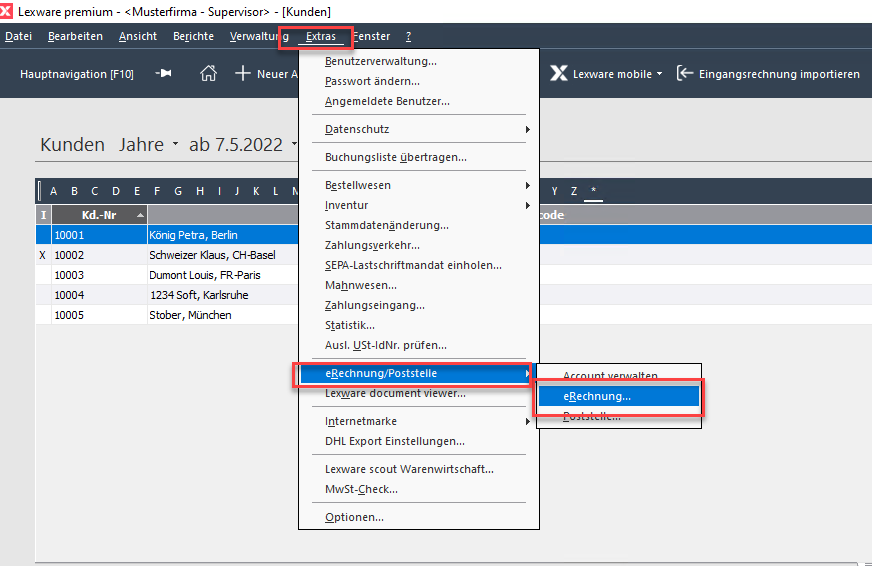Click Hauptnavigation [F10] button

pyautogui.click(x=77, y=74)
